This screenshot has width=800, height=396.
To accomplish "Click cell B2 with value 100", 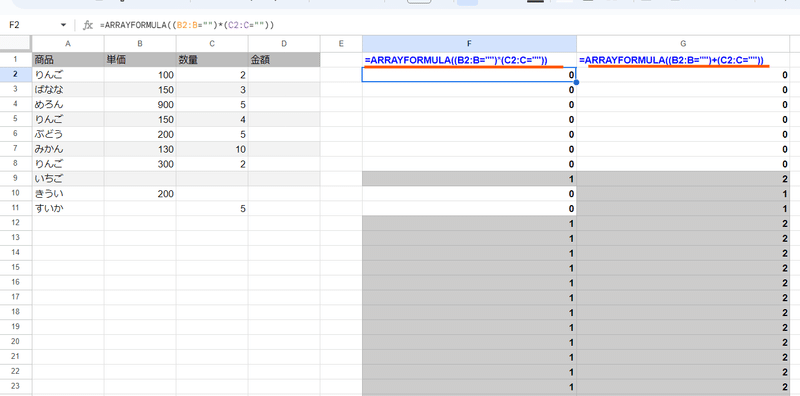I will tap(140, 75).
